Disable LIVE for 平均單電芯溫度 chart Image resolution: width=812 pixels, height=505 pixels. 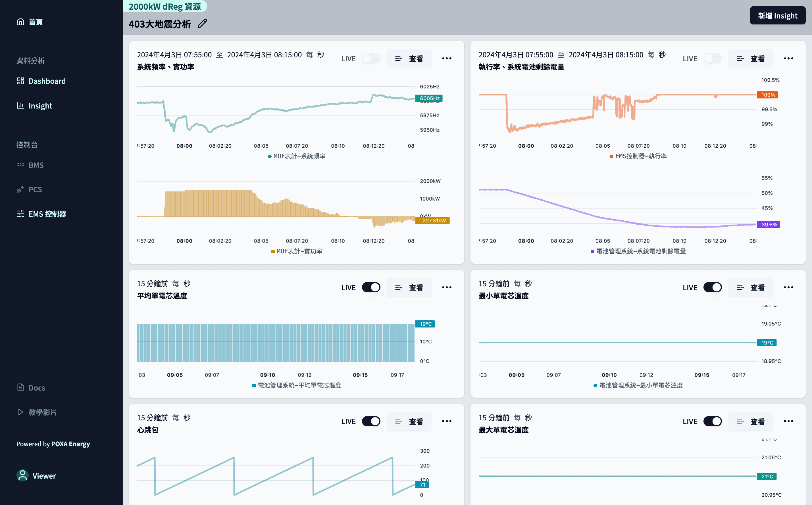click(x=371, y=287)
